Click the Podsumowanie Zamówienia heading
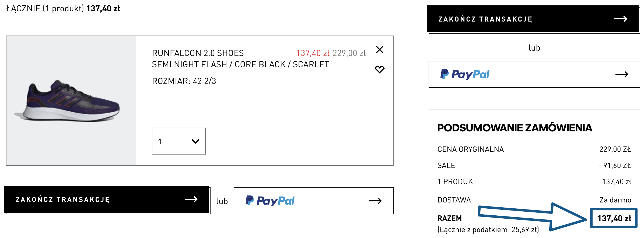644x238 pixels. pos(514,128)
